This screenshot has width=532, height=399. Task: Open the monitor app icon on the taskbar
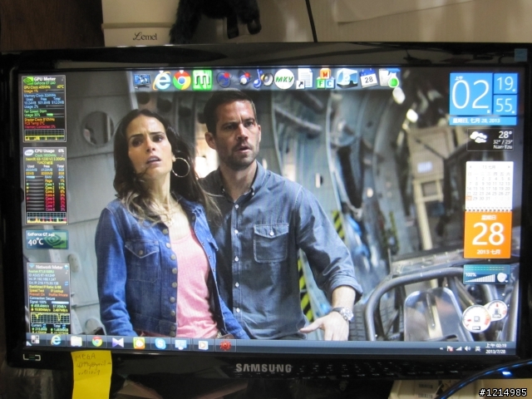tap(181, 344)
